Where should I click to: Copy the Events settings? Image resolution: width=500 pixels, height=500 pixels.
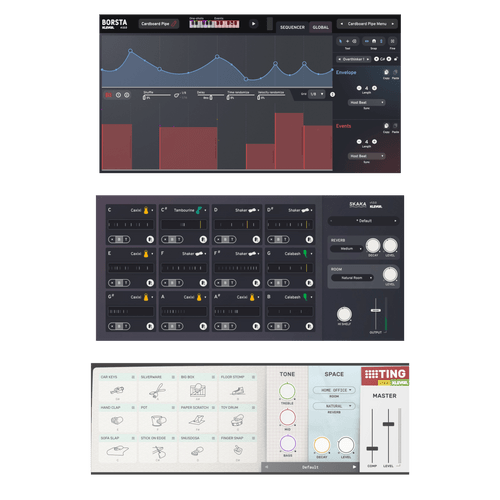coord(386,126)
